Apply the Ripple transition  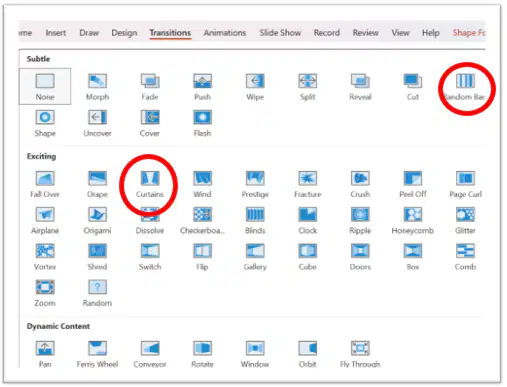pos(360,220)
